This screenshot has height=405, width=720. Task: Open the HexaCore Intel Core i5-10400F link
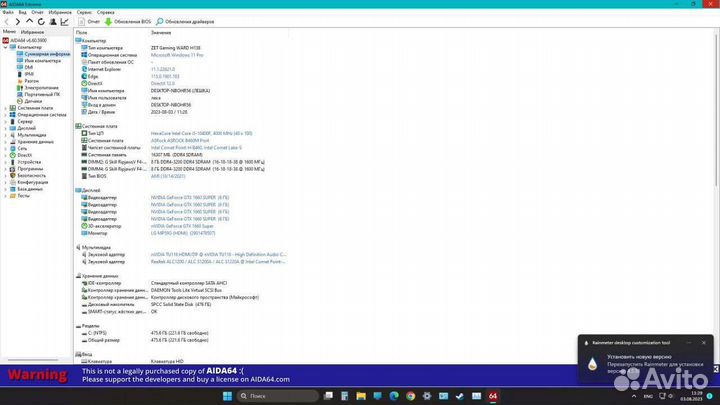202,134
